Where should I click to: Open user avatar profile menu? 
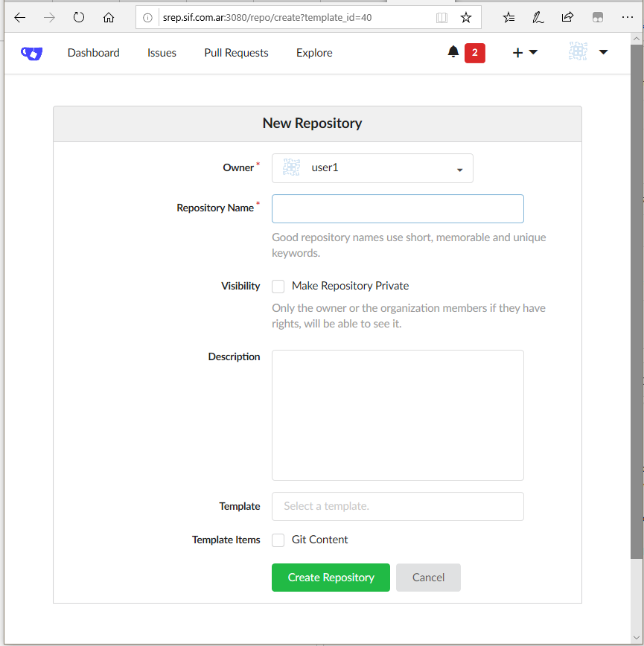coord(588,52)
